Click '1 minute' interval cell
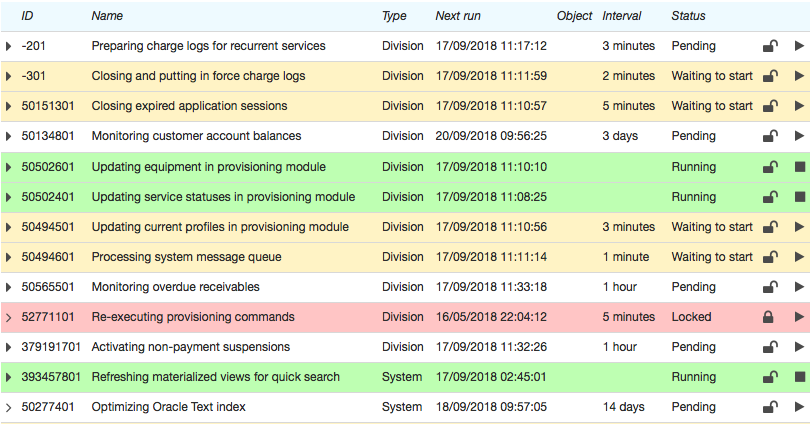 [x=626, y=257]
